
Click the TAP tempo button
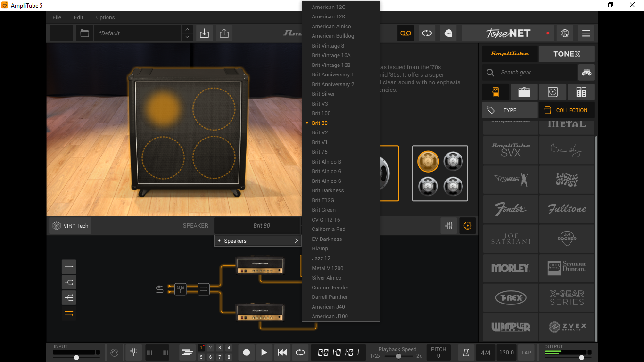coord(526,352)
